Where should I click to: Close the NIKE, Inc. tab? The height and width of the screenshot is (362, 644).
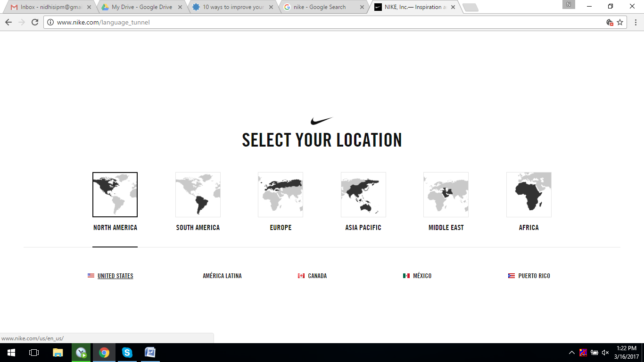(x=453, y=7)
